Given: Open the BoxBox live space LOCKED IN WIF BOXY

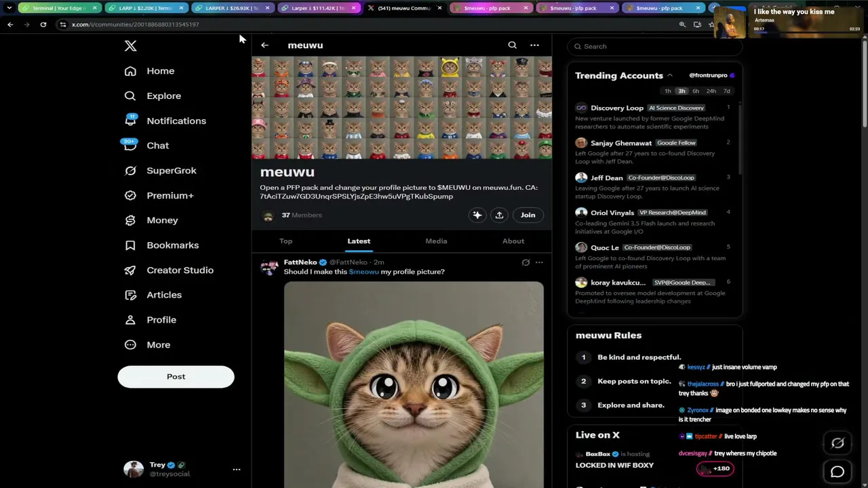Looking at the screenshot, I should coord(614,466).
